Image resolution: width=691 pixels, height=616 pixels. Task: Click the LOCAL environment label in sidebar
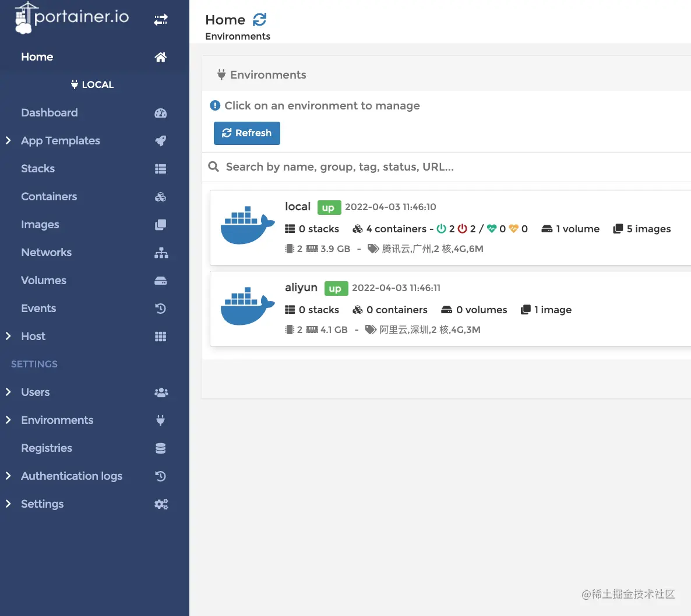point(93,84)
